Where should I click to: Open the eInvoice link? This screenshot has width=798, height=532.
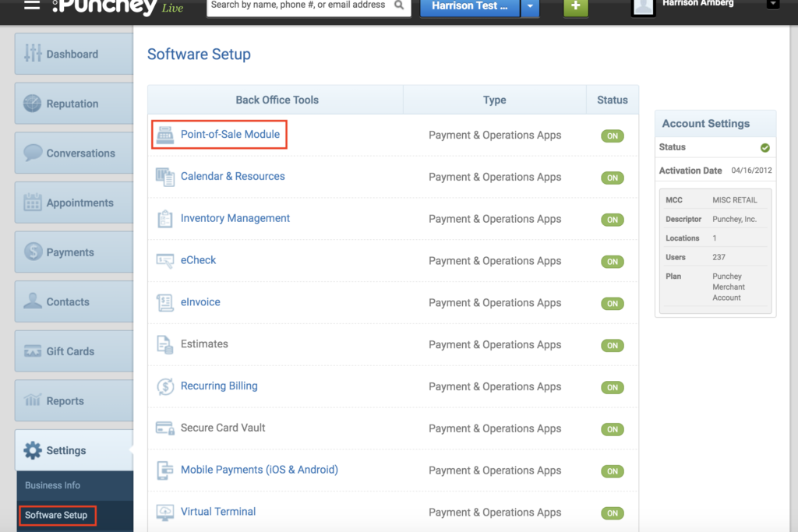200,302
